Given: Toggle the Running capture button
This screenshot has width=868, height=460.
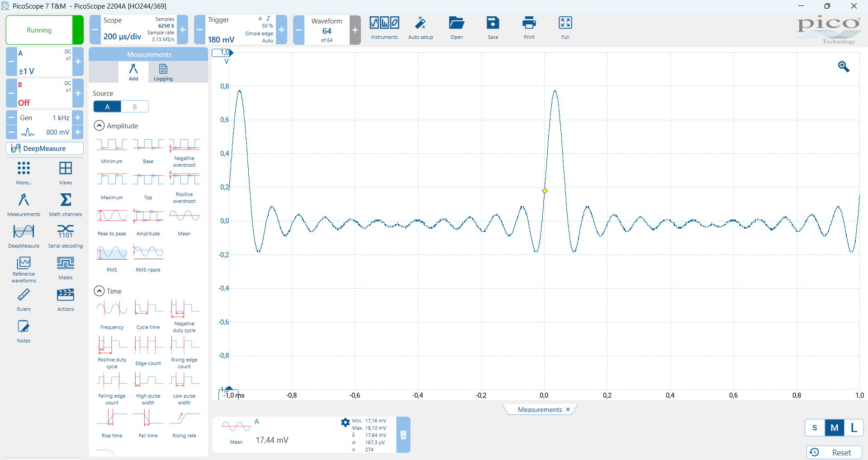Looking at the screenshot, I should pos(39,30).
